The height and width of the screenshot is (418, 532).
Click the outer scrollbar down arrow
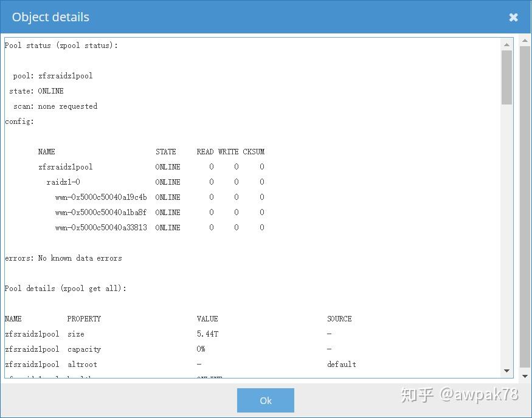[526, 376]
